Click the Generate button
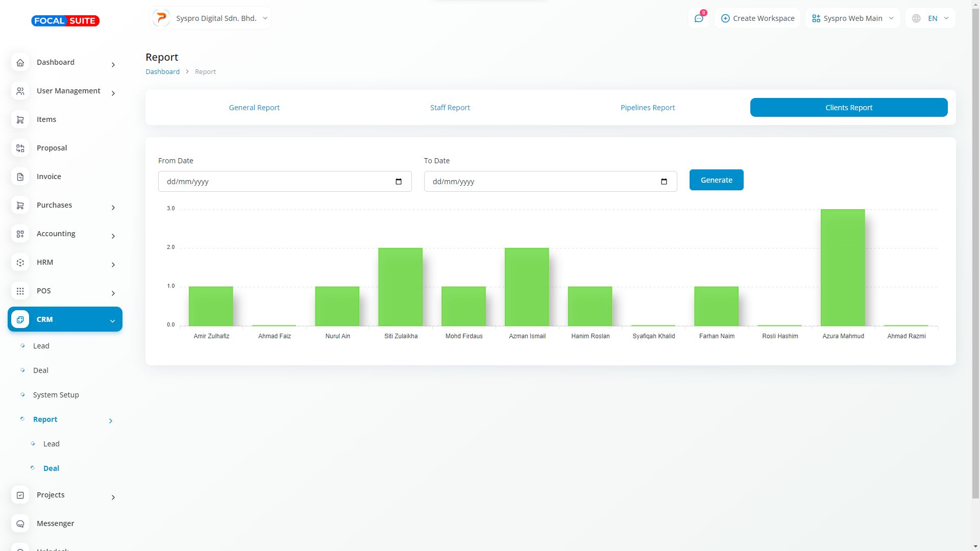Viewport: 980px width, 551px height. click(716, 180)
